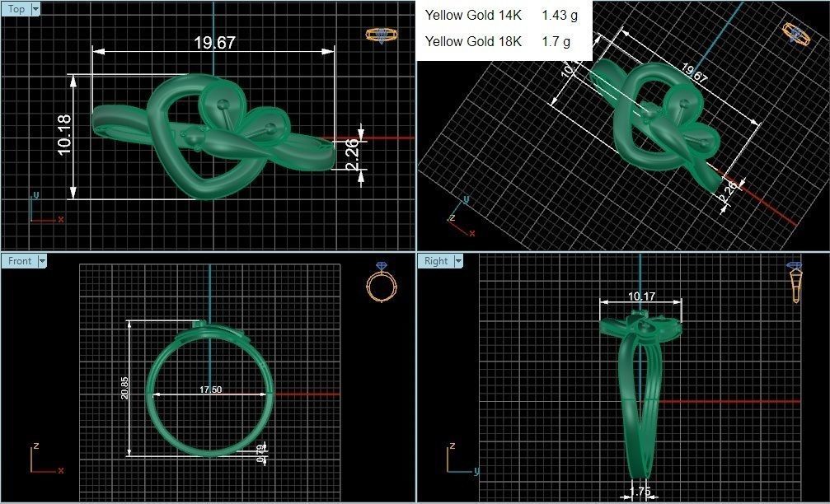This screenshot has width=830, height=504.
Task: Click the ring orientation icon in perspective viewport
Action: pos(796,34)
